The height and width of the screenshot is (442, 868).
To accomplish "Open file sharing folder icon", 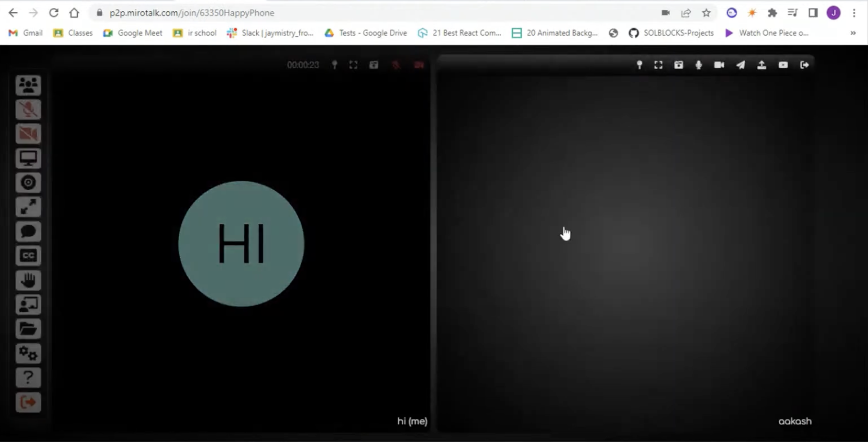I will 28,329.
